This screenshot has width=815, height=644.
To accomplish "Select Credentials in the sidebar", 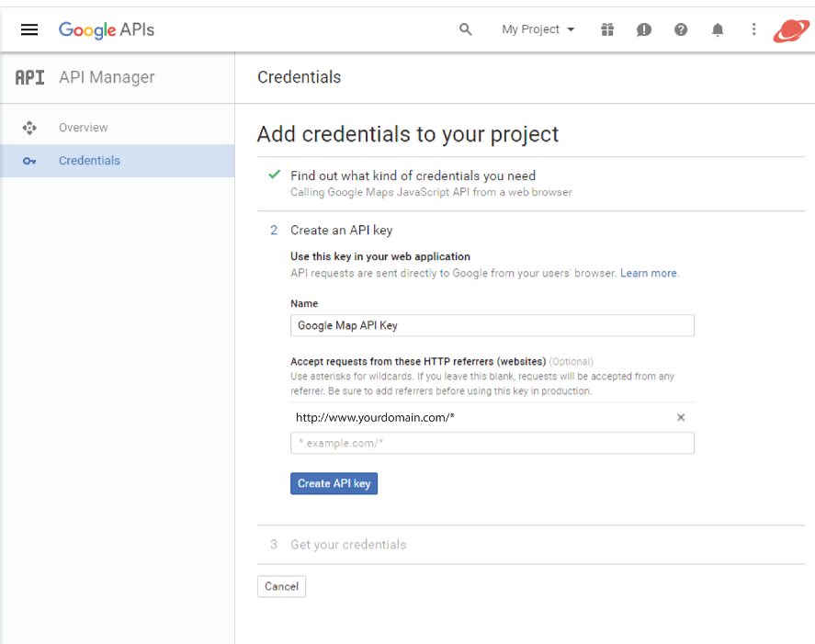I will click(117, 161).
